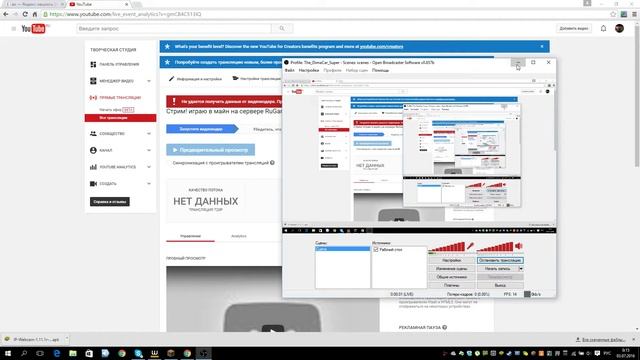Go back in Chrome browser
This screenshot has width=640, height=360.
pyautogui.click(x=6, y=14)
